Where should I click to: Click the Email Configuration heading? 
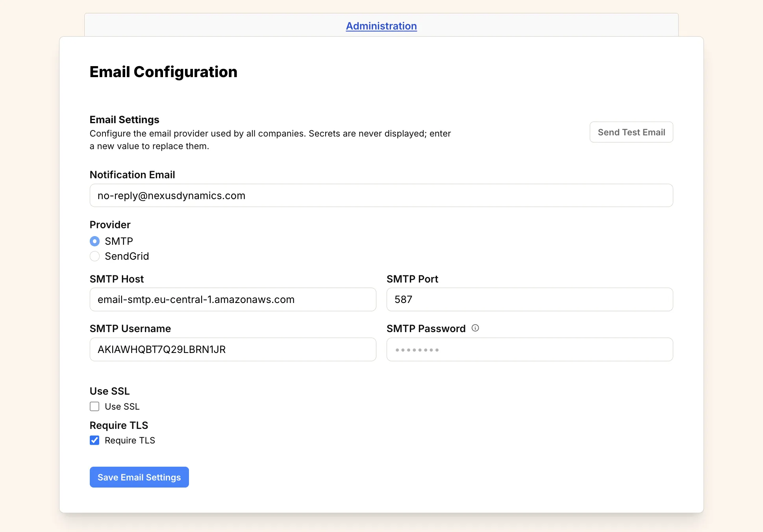(163, 72)
